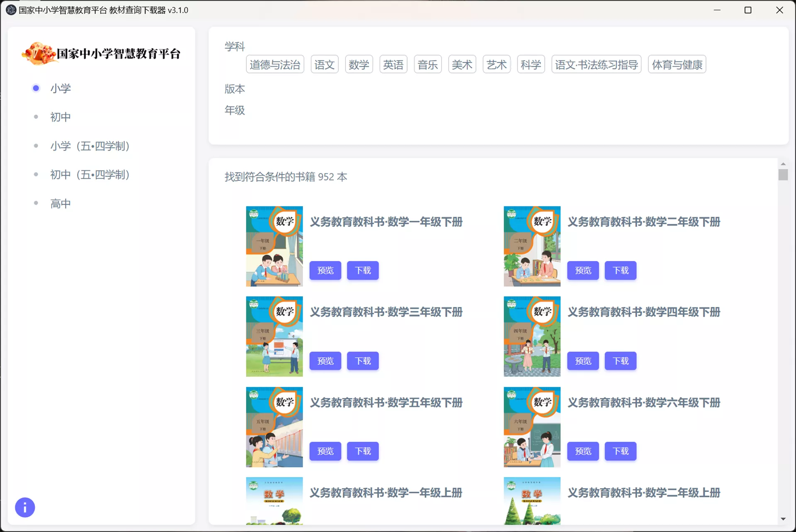Select the 科学 subject filter
The width and height of the screenshot is (796, 532).
pyautogui.click(x=531, y=64)
